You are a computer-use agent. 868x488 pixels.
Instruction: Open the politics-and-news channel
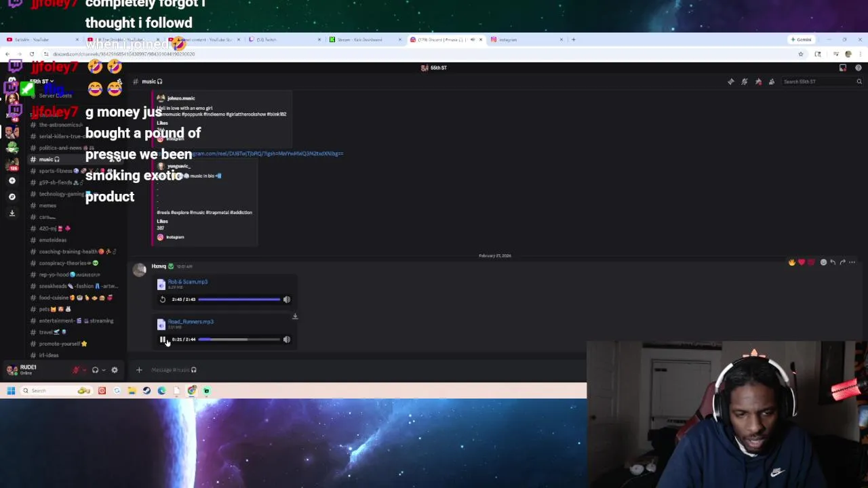click(76, 148)
